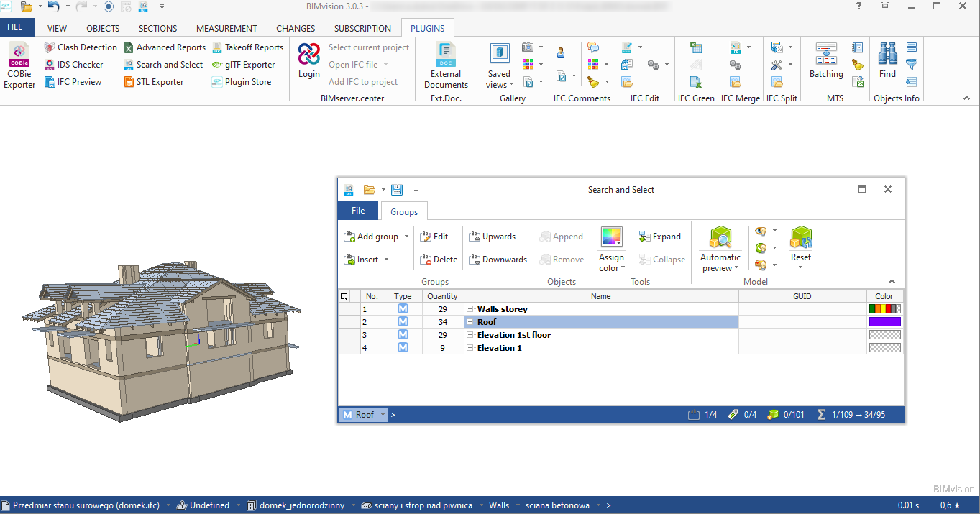Open Search and Select plugin from ribbon
The height and width of the screenshot is (514, 980).
162,65
